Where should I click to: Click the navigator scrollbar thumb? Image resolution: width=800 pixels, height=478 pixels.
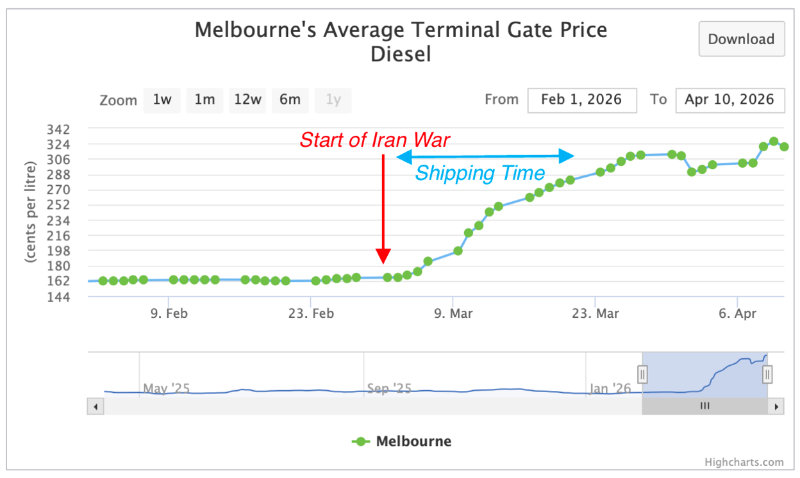(704, 406)
